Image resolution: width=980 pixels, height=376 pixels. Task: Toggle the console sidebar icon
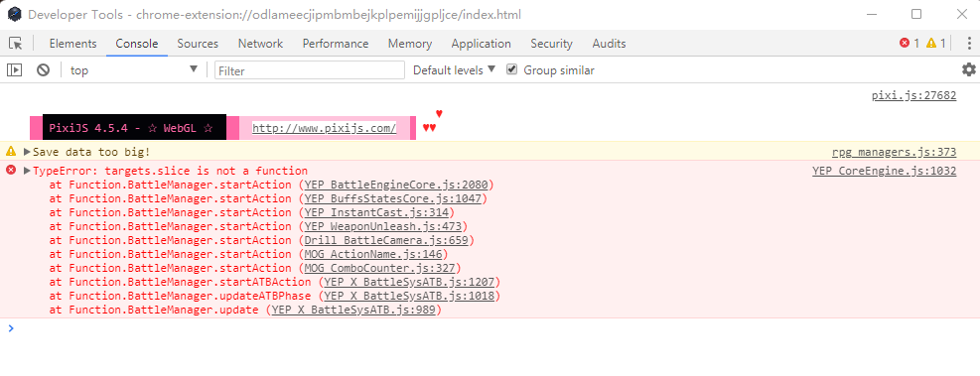(14, 70)
